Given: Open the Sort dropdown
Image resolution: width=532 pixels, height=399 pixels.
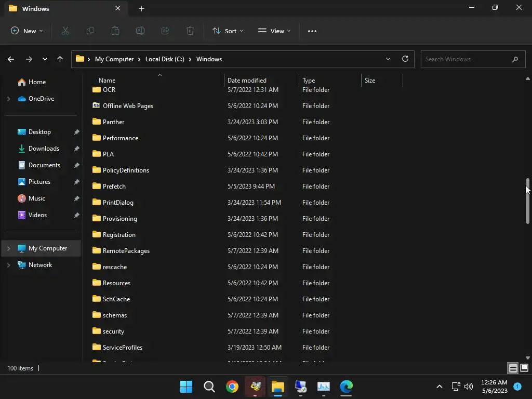Looking at the screenshot, I should pyautogui.click(x=228, y=31).
